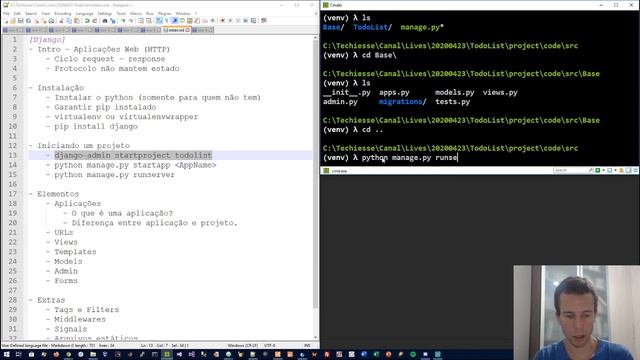Open the Settings menu in Notepad++
Screen dimensions: 640x360
click(x=104, y=13)
